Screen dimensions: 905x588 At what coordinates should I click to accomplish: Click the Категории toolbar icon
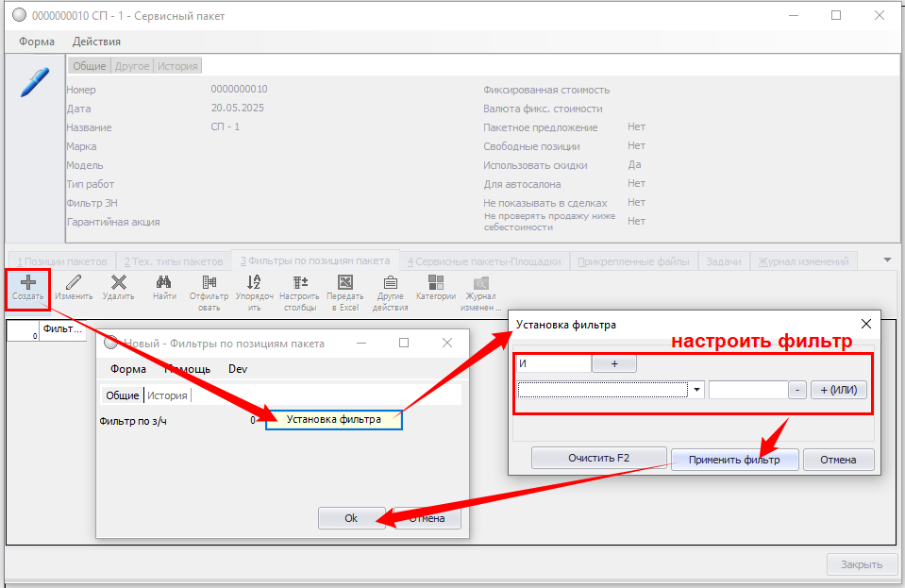point(435,283)
